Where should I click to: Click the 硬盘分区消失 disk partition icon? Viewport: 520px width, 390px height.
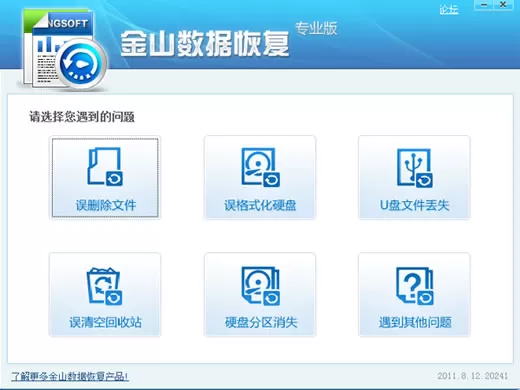coord(260,286)
